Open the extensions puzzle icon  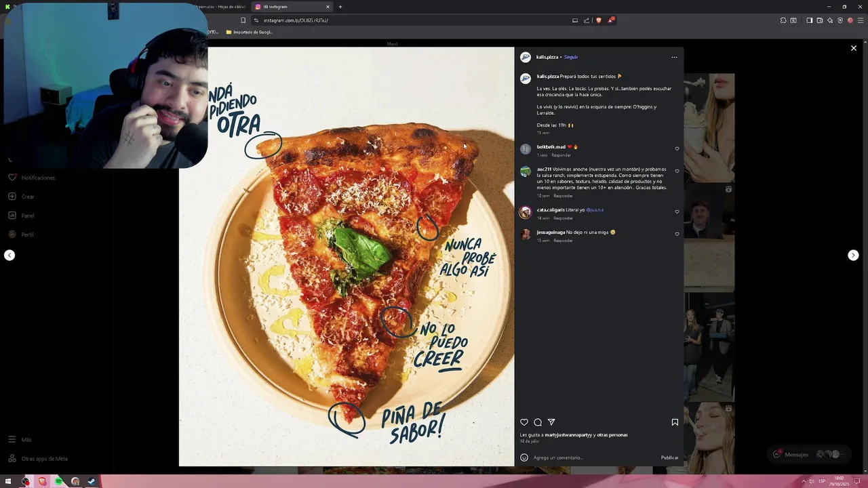click(783, 20)
